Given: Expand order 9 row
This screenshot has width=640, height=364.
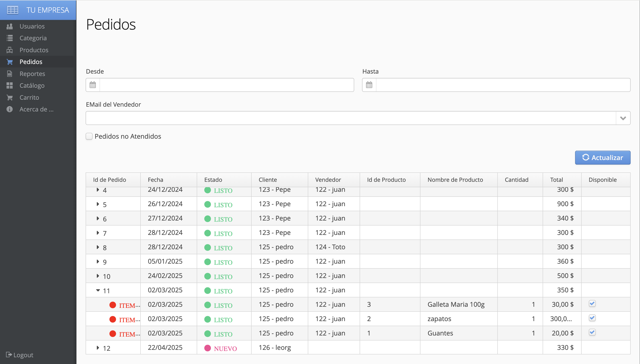Looking at the screenshot, I should (98, 261).
